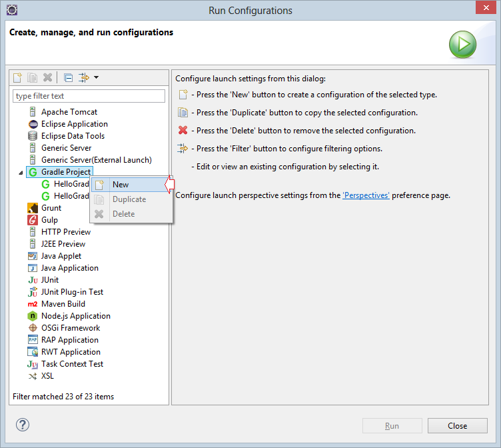Click the Node.js hexagon icon
This screenshot has height=448, width=501.
pyautogui.click(x=33, y=316)
